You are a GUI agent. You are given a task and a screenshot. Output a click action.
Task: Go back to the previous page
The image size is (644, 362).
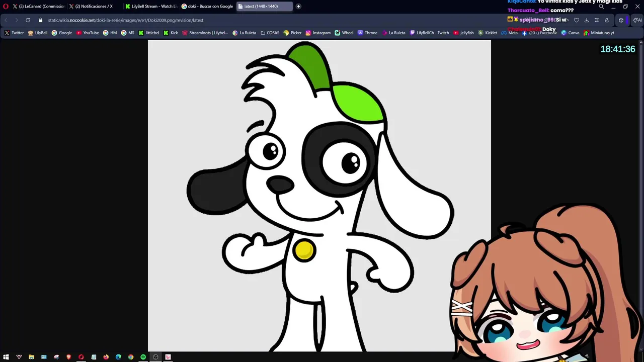point(6,20)
